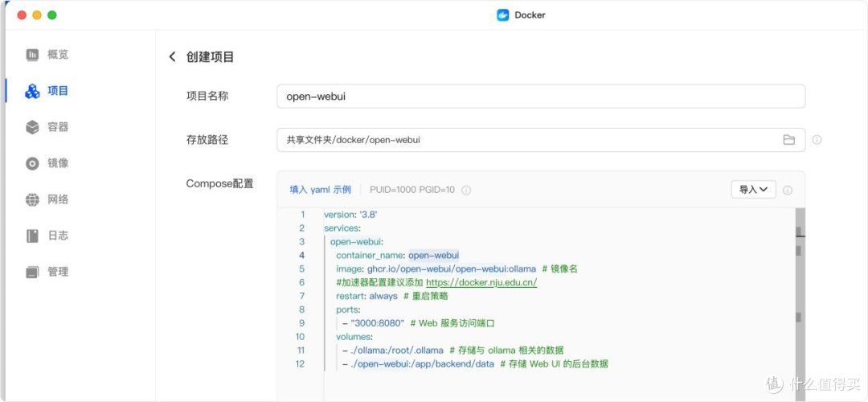Click the compose editor vertical scrollbar
This screenshot has height=402, width=868.
[x=800, y=305]
